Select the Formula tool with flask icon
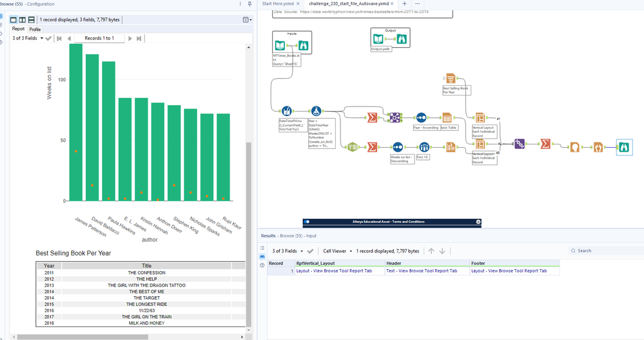Screen dimensions: 644x340 tap(316, 111)
